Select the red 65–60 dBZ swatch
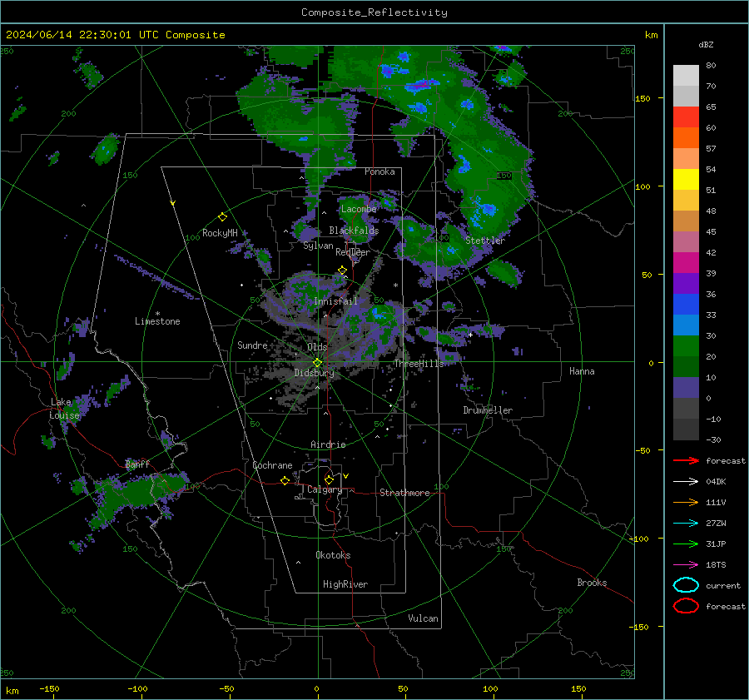The width and height of the screenshot is (749, 700). (686, 117)
